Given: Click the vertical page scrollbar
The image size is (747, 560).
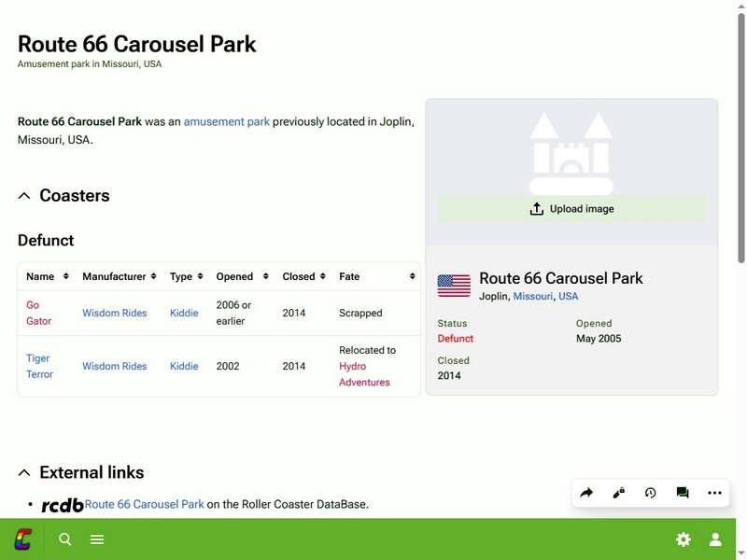Looking at the screenshot, I should click(741, 140).
